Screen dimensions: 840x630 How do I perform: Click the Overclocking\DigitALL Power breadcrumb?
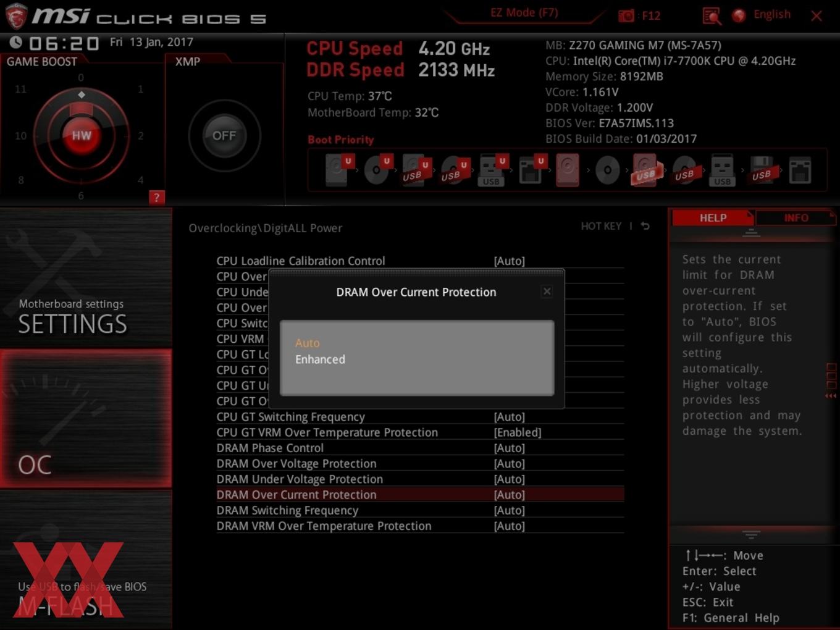[x=265, y=228]
